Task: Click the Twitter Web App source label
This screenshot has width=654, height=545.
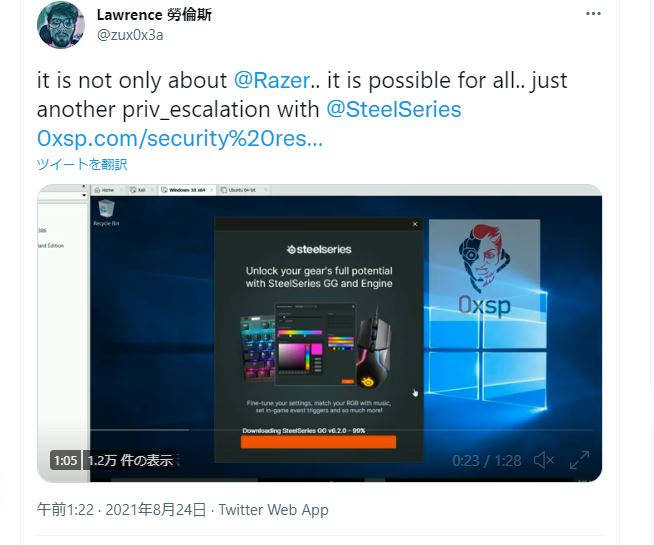Action: pyautogui.click(x=274, y=510)
